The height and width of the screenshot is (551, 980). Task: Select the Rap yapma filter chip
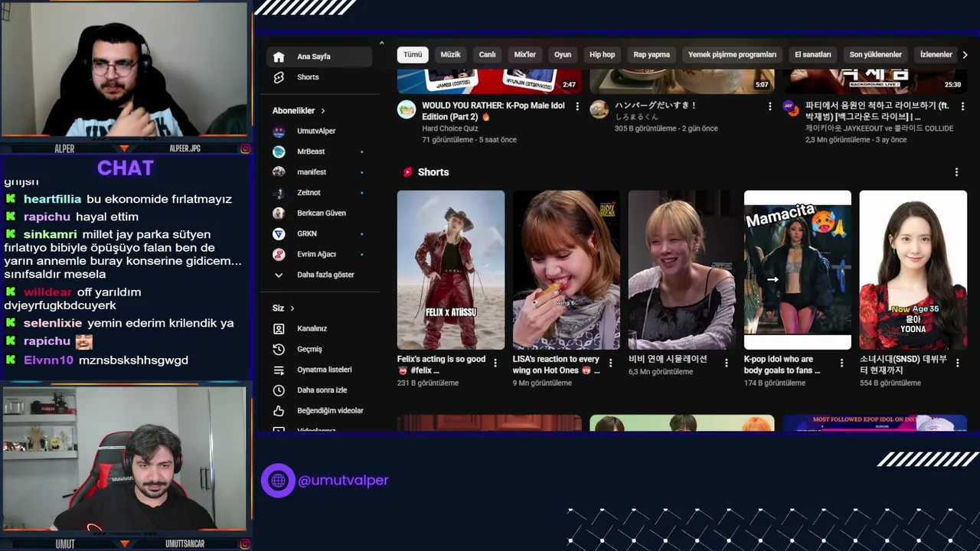click(x=652, y=54)
